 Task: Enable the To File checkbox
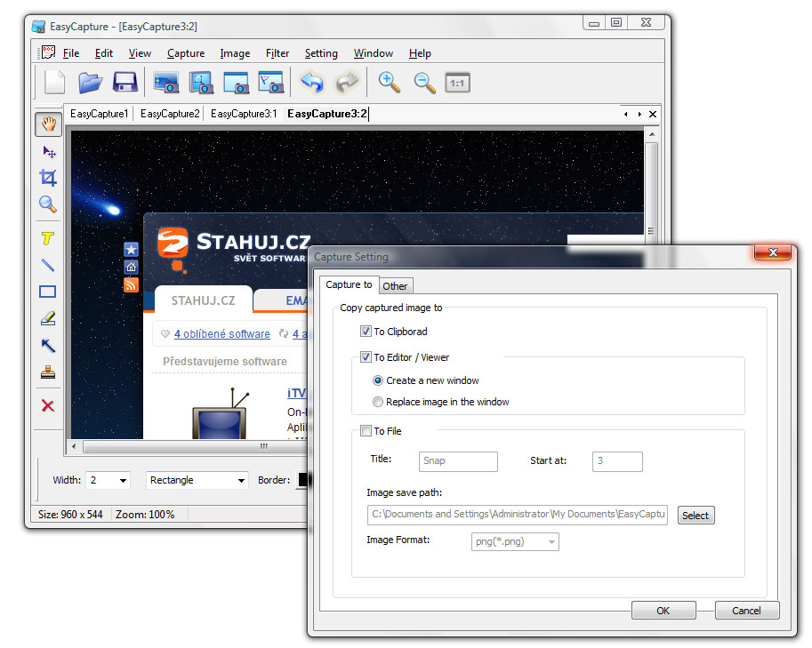coord(366,430)
